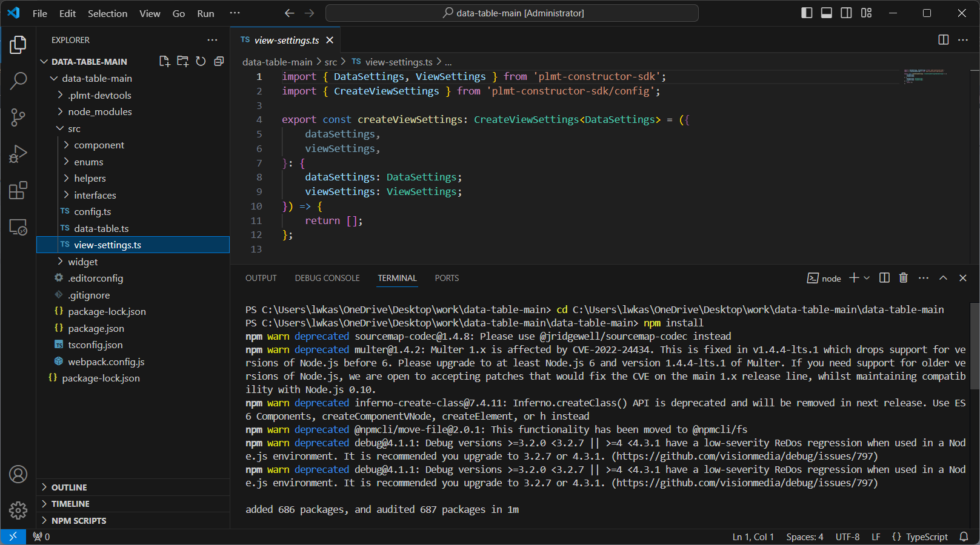Open the Selection menu

(x=107, y=13)
